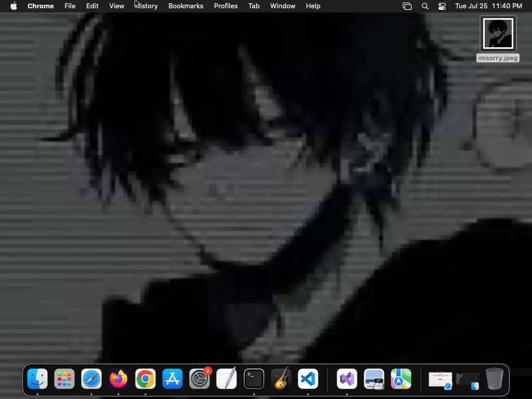Open the Bookmarks menu

point(186,6)
